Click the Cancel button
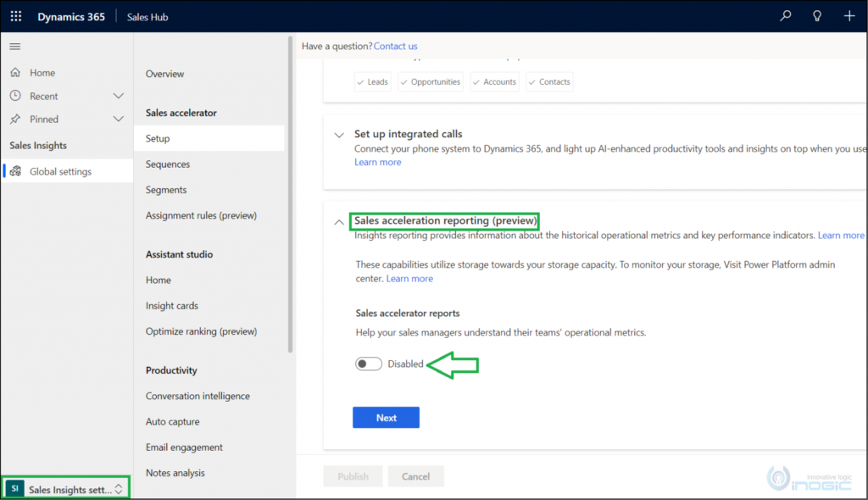This screenshot has height=500, width=868. point(415,475)
